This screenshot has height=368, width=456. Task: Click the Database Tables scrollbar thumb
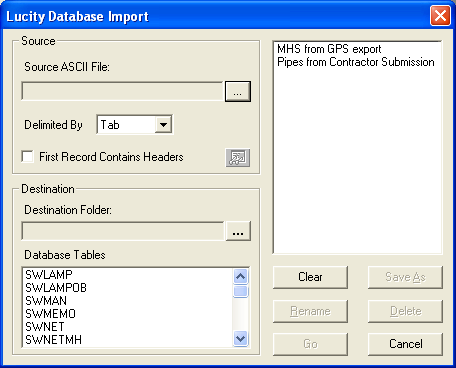click(241, 291)
